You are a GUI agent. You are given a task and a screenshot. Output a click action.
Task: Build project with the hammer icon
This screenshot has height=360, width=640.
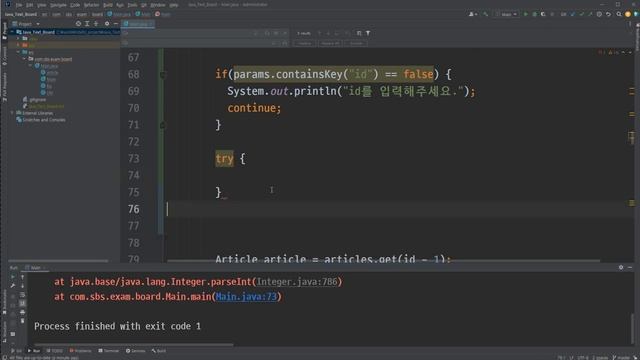pyautogui.click(x=485, y=14)
